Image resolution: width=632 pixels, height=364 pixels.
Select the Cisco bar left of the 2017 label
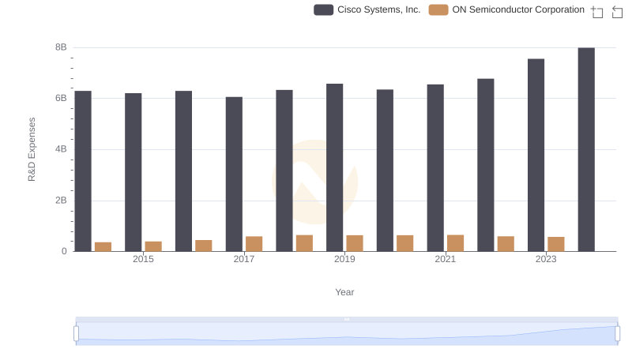pos(234,174)
